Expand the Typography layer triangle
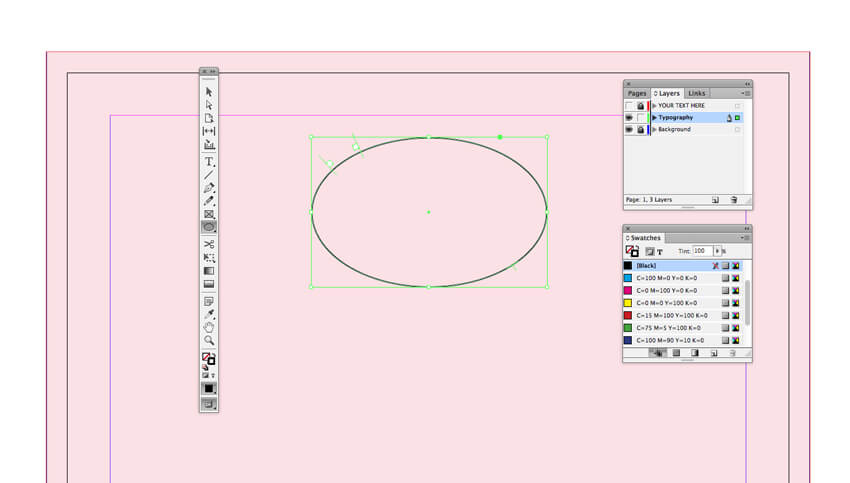This screenshot has width=850, height=483. point(654,118)
